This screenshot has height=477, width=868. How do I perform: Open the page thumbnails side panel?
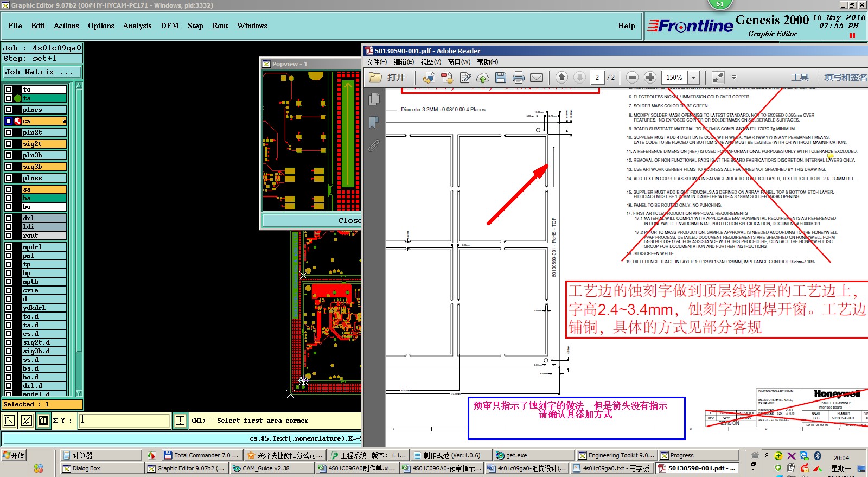[374, 99]
